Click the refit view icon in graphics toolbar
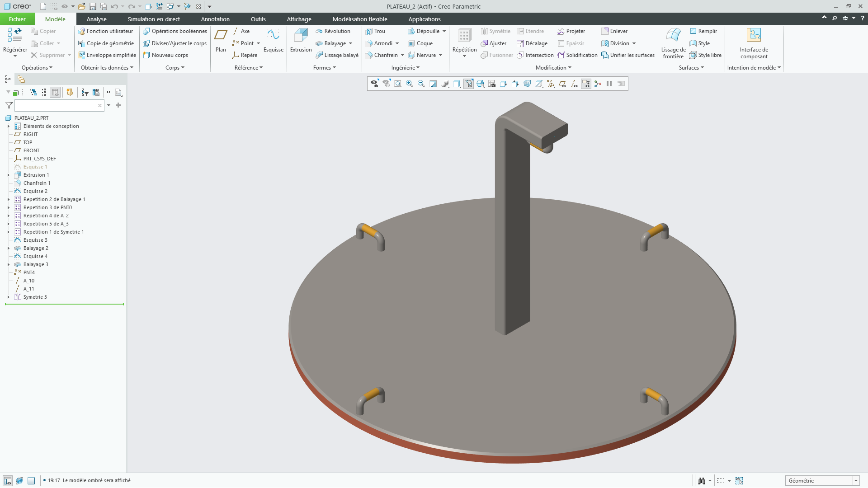The height and width of the screenshot is (488, 868). point(398,84)
